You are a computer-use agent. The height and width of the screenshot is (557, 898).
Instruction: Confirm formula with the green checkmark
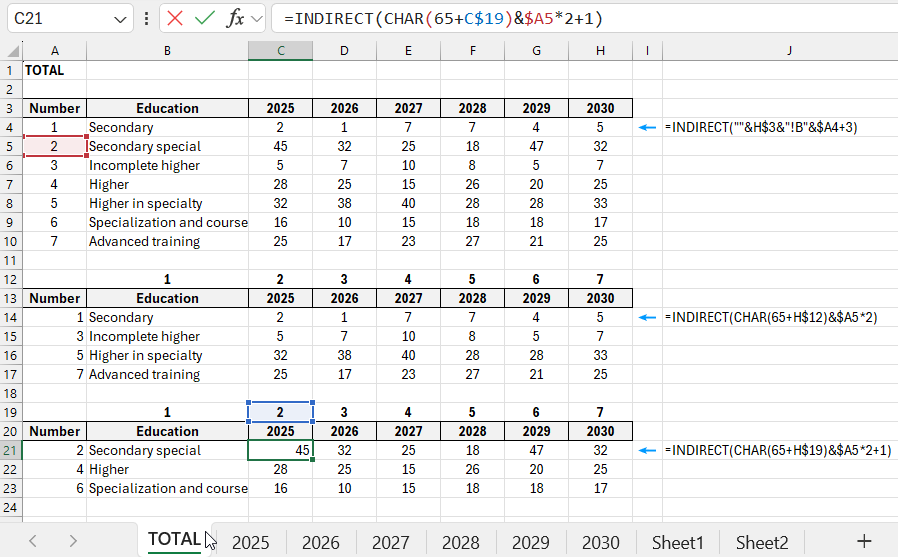tap(204, 18)
